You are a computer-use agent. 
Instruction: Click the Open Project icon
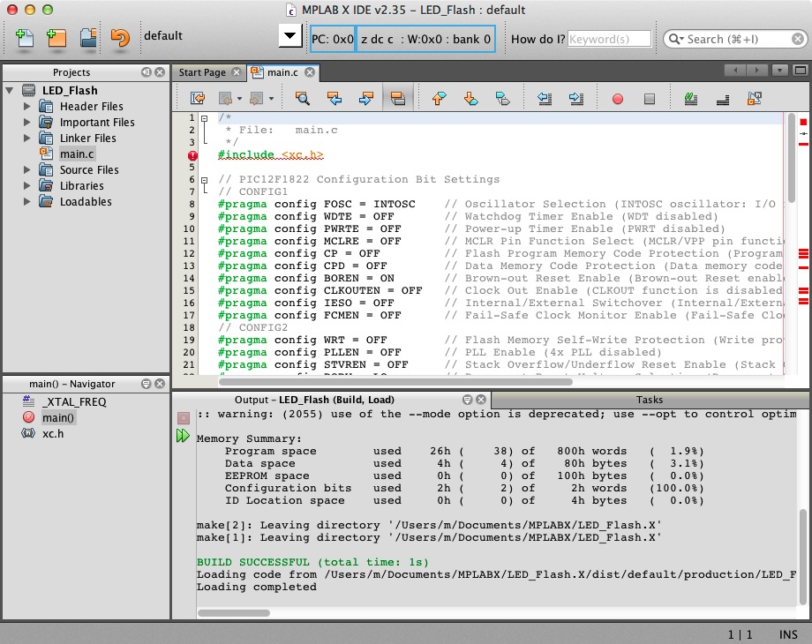click(x=88, y=37)
